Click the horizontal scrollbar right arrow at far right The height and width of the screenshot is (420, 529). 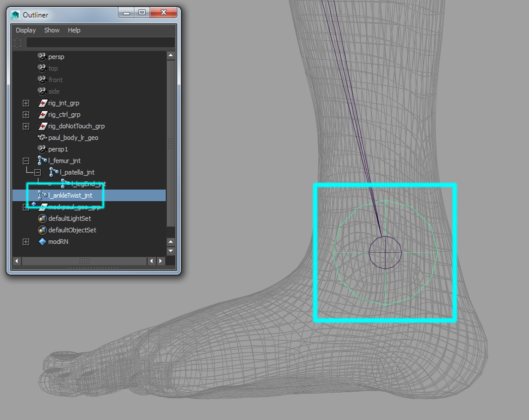pos(161,261)
